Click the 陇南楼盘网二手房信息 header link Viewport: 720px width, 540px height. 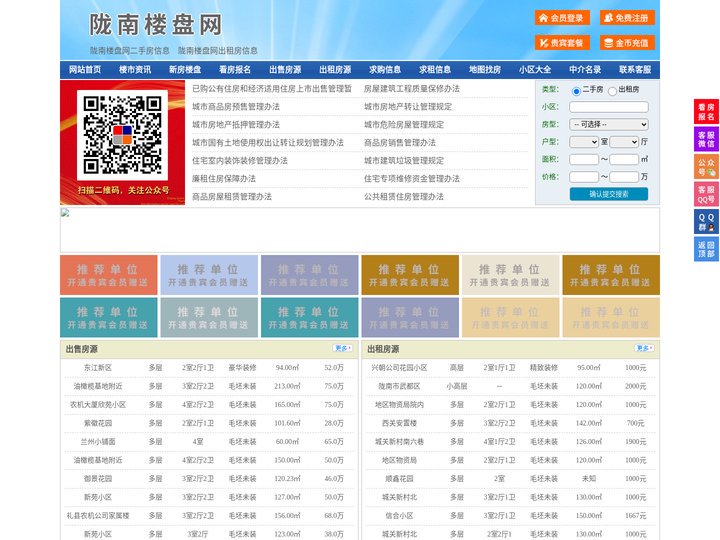click(130, 51)
